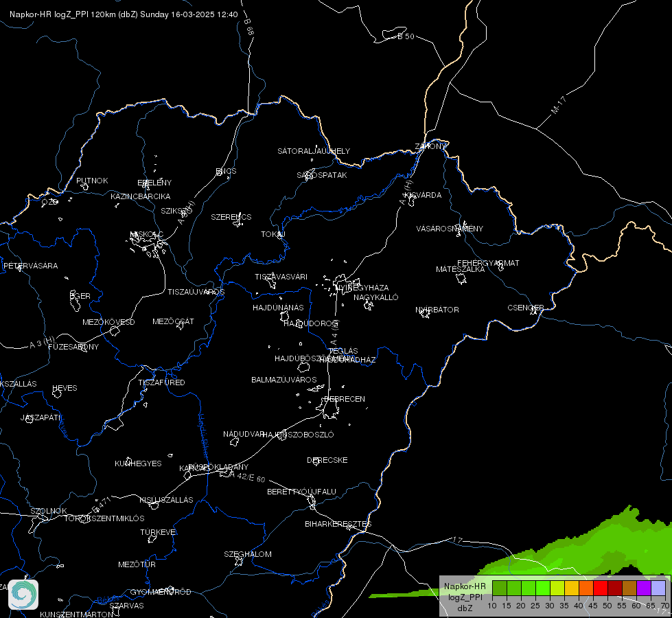Viewport: 672px width, 618px height.
Task: Choose the dark red 50–55 dBZ swatch
Action: click(x=615, y=588)
